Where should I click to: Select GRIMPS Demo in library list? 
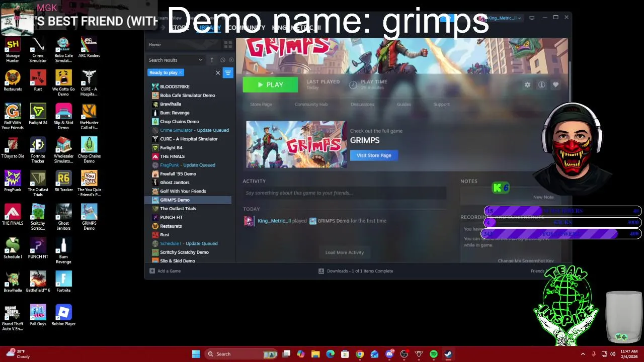pos(189,200)
